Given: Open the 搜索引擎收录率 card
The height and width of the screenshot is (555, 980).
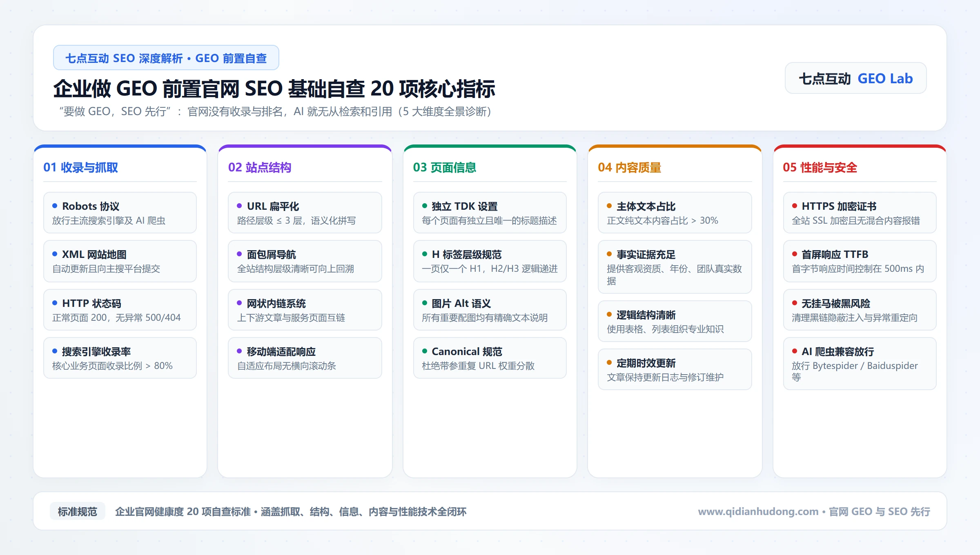Looking at the screenshot, I should click(120, 358).
